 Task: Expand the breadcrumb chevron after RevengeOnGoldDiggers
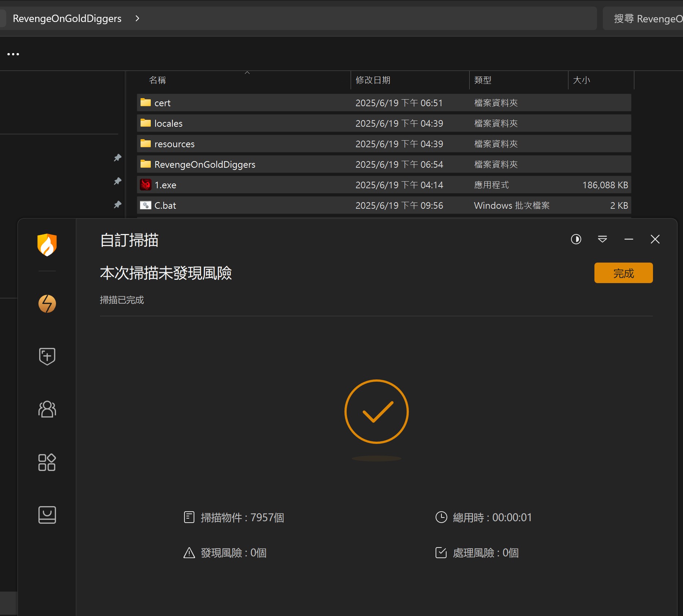tap(137, 18)
